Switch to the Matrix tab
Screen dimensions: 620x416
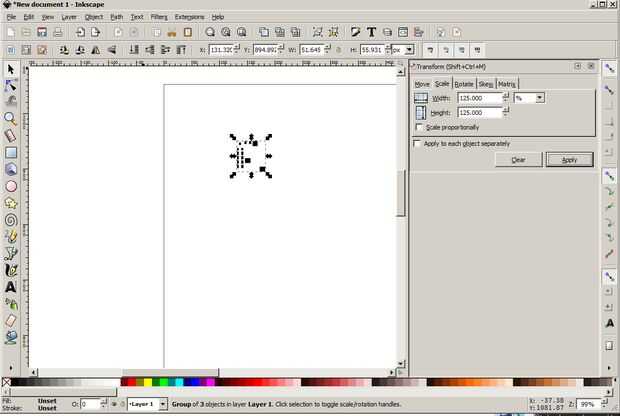(x=507, y=84)
